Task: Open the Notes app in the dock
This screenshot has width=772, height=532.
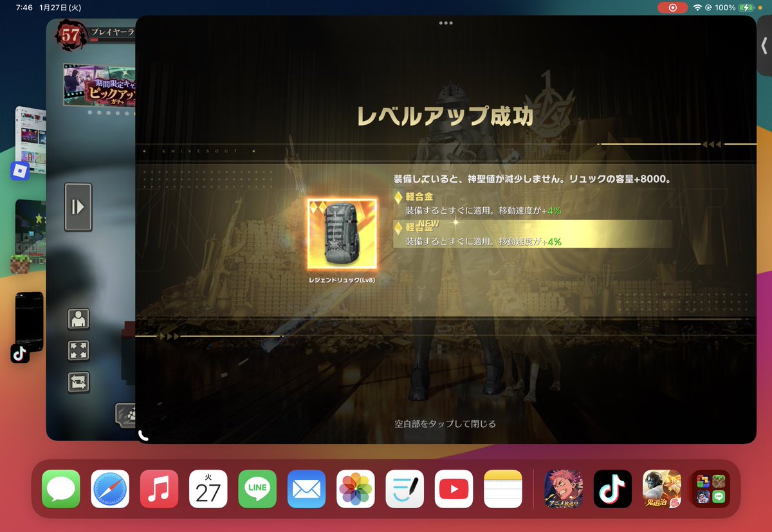Action: pyautogui.click(x=503, y=489)
